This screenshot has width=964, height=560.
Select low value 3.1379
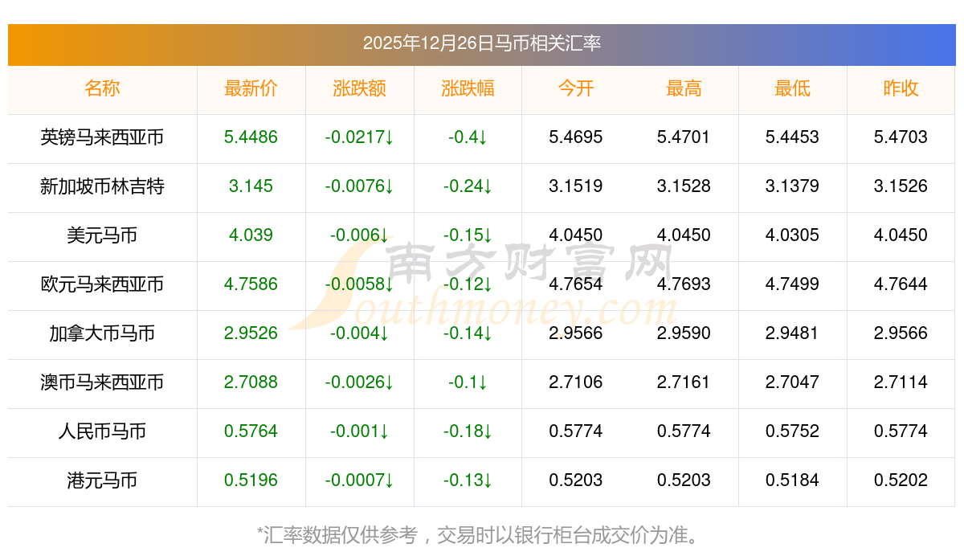click(x=792, y=186)
